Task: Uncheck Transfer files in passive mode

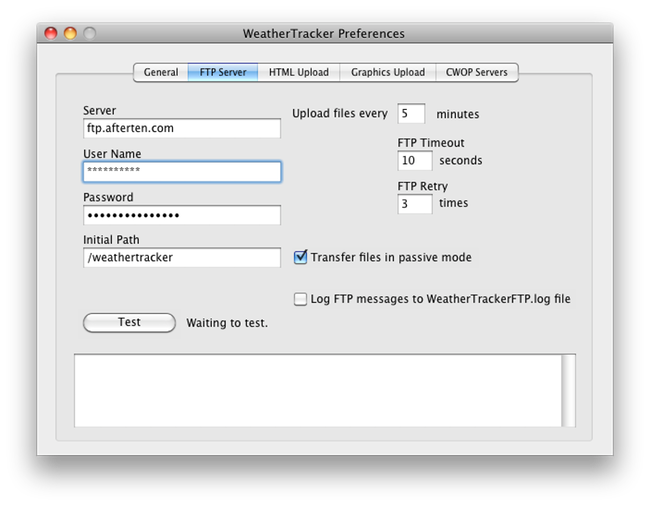Action: (301, 257)
